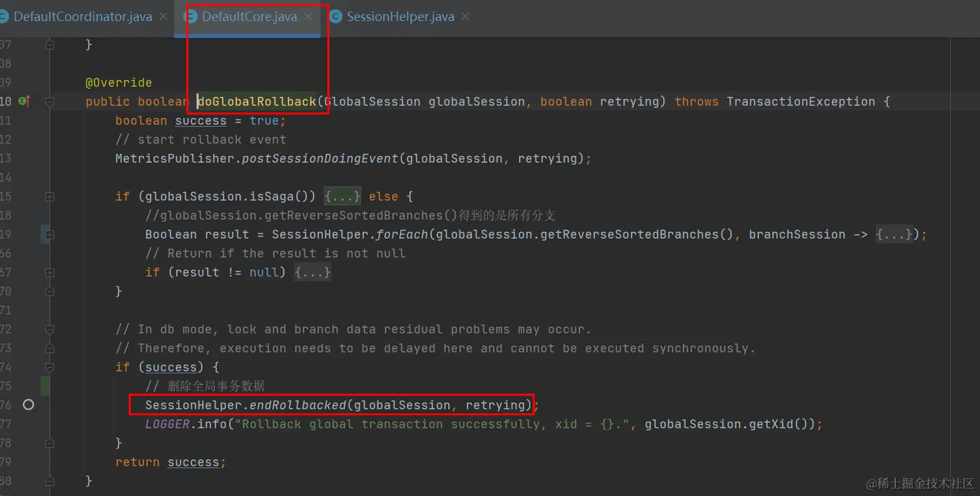This screenshot has height=496, width=980.
Task: Click the 'else' keyword
Action: 384,197
